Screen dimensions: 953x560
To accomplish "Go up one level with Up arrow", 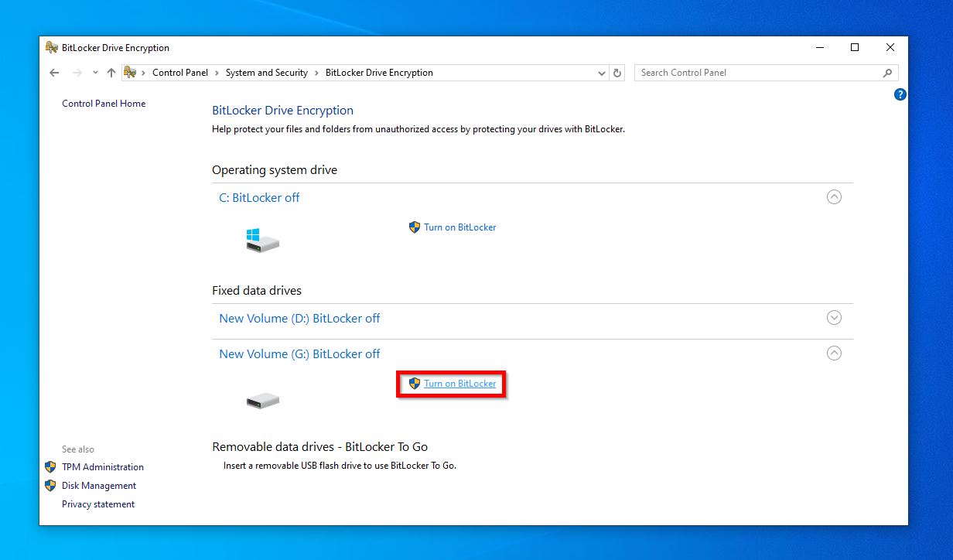I will coord(111,73).
